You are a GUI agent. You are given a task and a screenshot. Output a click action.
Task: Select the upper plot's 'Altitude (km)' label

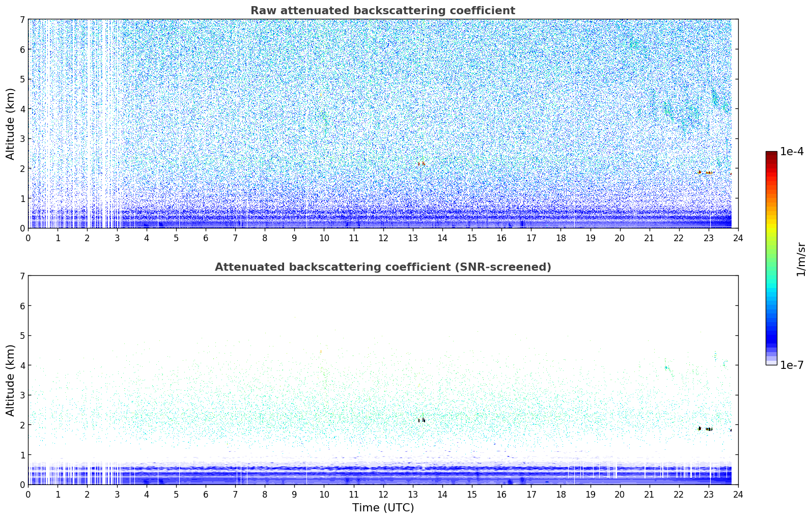(x=11, y=124)
